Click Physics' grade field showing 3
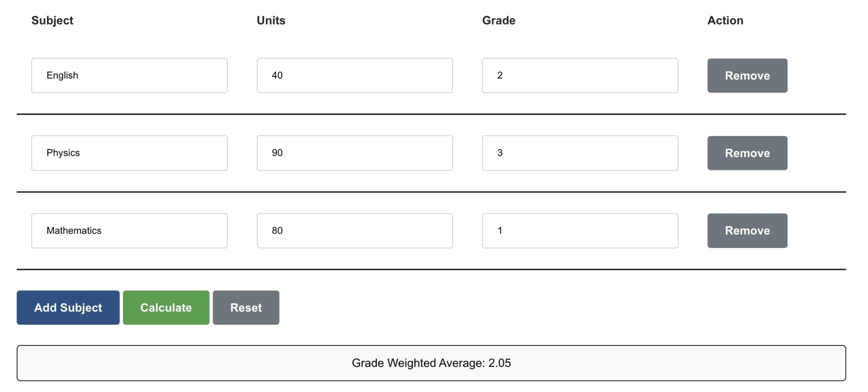Image resolution: width=868 pixels, height=392 pixels. [x=580, y=153]
